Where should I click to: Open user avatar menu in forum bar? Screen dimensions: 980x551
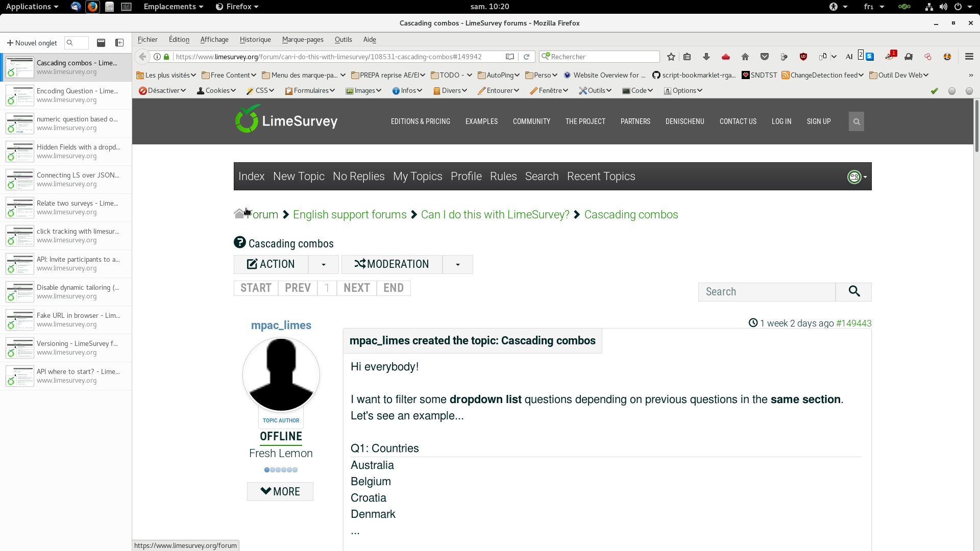[857, 177]
